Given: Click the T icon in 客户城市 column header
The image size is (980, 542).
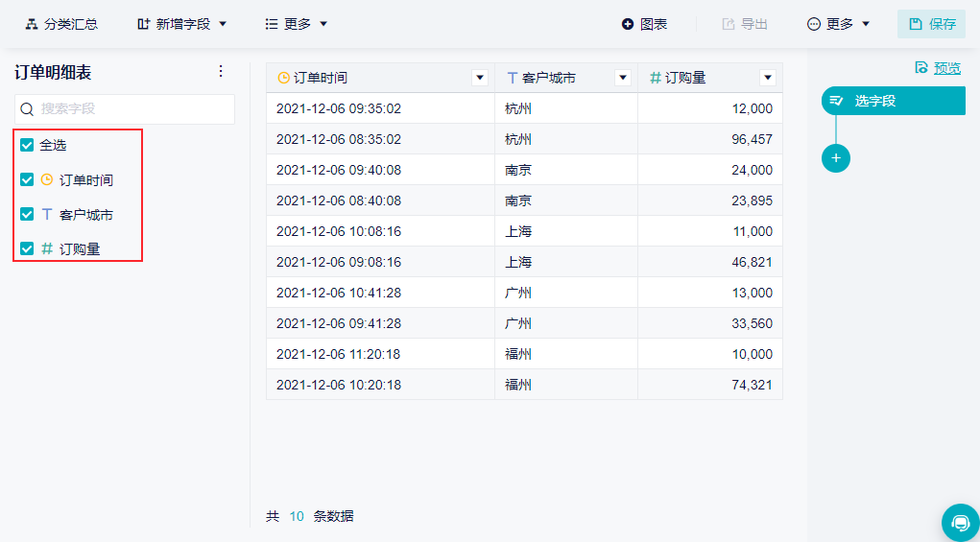Looking at the screenshot, I should [513, 78].
